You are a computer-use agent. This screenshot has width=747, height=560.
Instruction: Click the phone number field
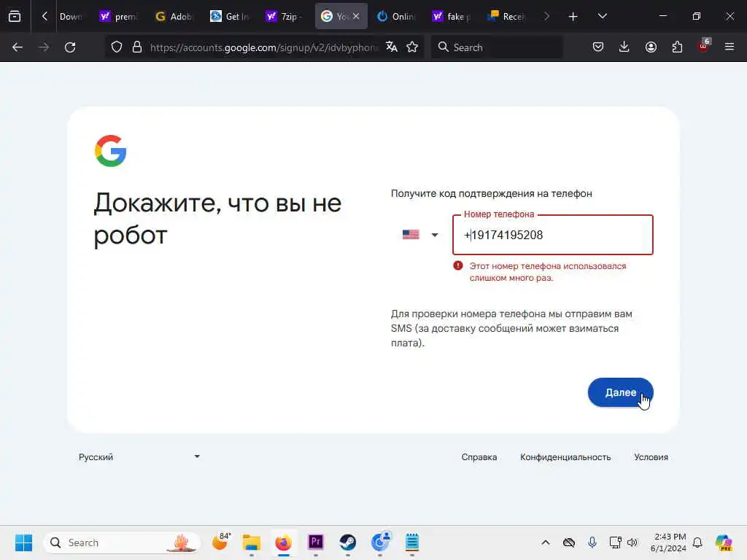(x=553, y=235)
